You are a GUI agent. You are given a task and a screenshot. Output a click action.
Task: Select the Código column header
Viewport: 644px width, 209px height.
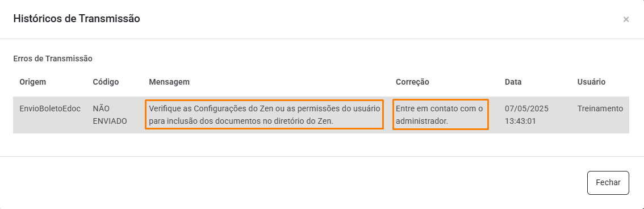[106, 82]
